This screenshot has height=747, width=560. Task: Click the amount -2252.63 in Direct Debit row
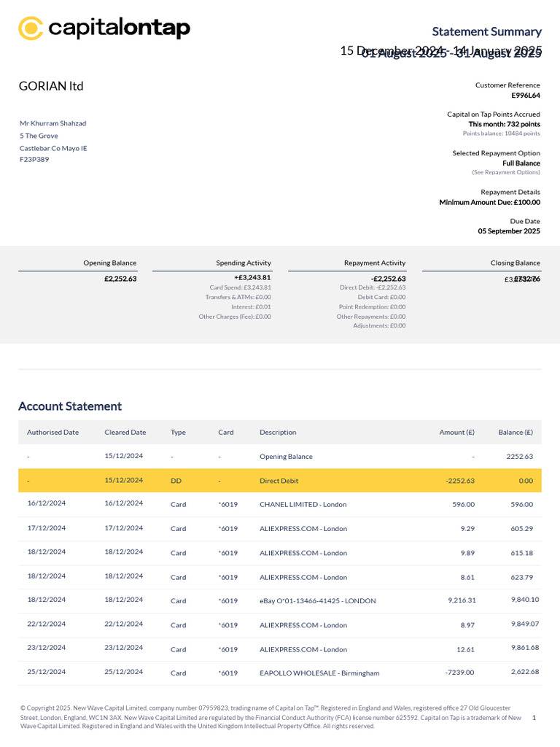[x=460, y=481]
